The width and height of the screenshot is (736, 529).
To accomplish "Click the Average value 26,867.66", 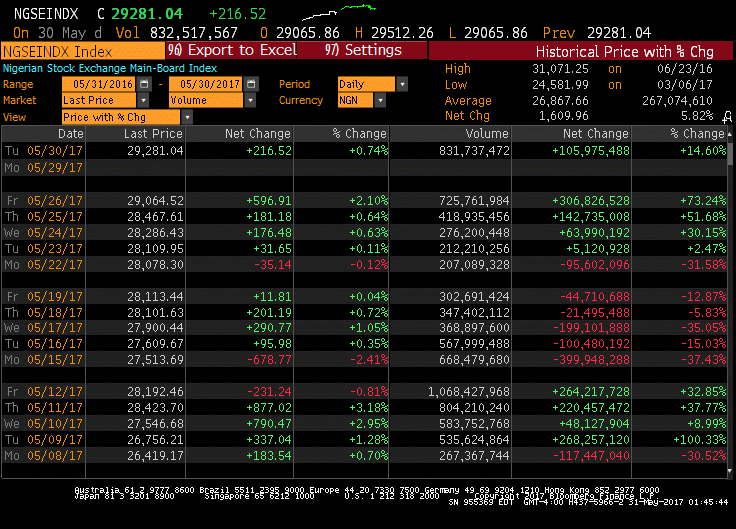I will [560, 101].
